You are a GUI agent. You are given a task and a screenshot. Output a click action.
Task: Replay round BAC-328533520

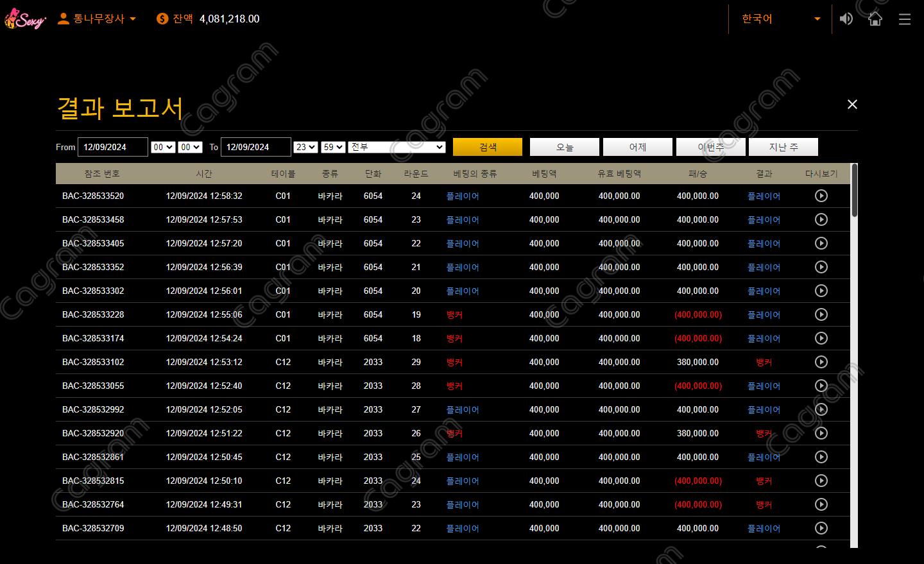pos(821,196)
